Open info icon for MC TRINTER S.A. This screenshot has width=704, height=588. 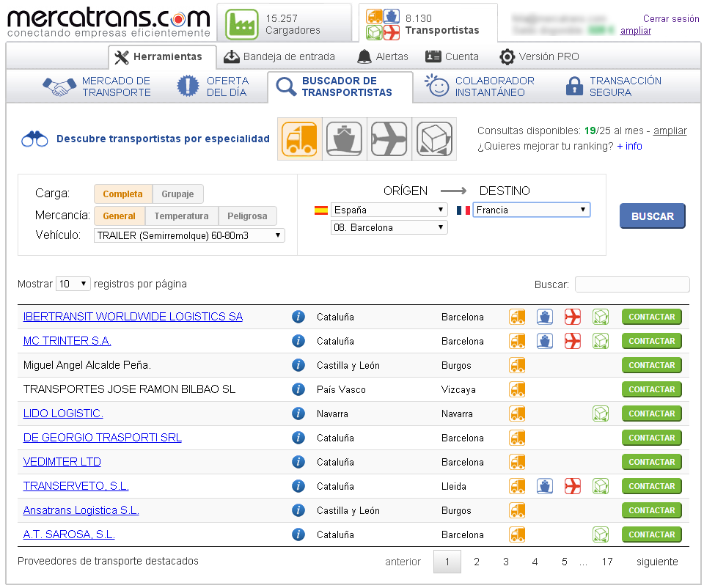point(298,341)
